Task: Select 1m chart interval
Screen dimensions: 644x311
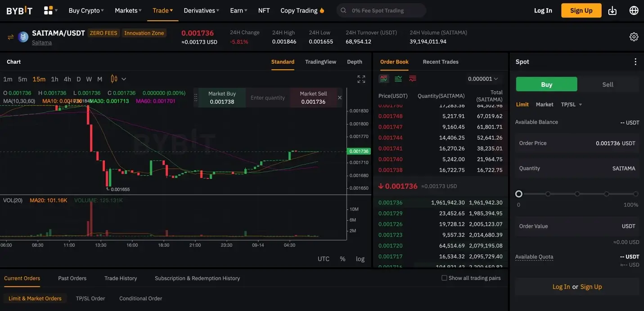Action: pyautogui.click(x=8, y=79)
